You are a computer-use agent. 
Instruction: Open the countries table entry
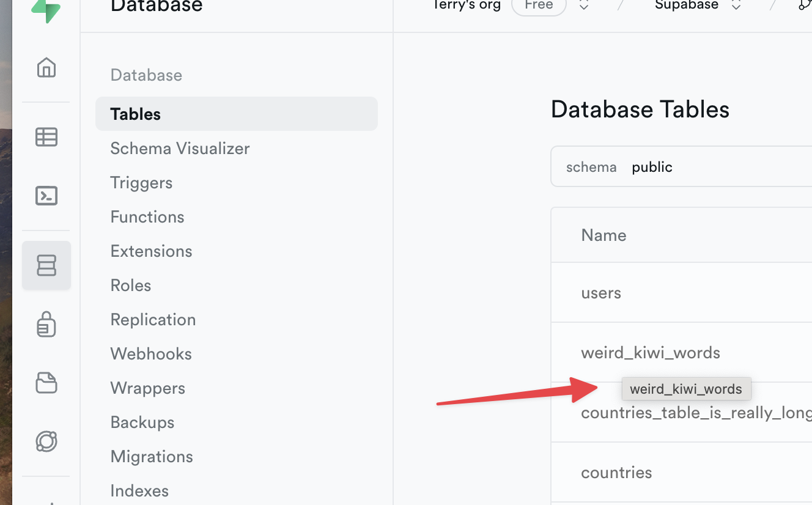point(616,472)
